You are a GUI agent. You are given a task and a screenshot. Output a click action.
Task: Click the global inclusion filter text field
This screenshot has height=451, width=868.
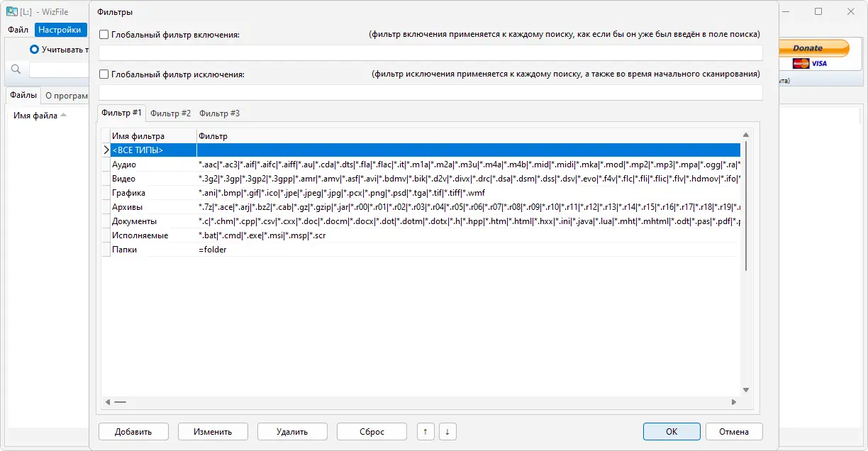(x=430, y=52)
